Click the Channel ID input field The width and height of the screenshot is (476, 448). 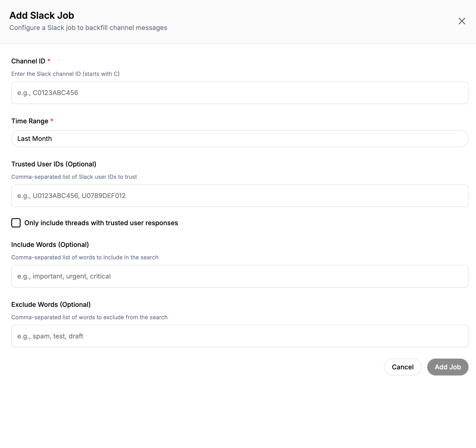point(239,92)
